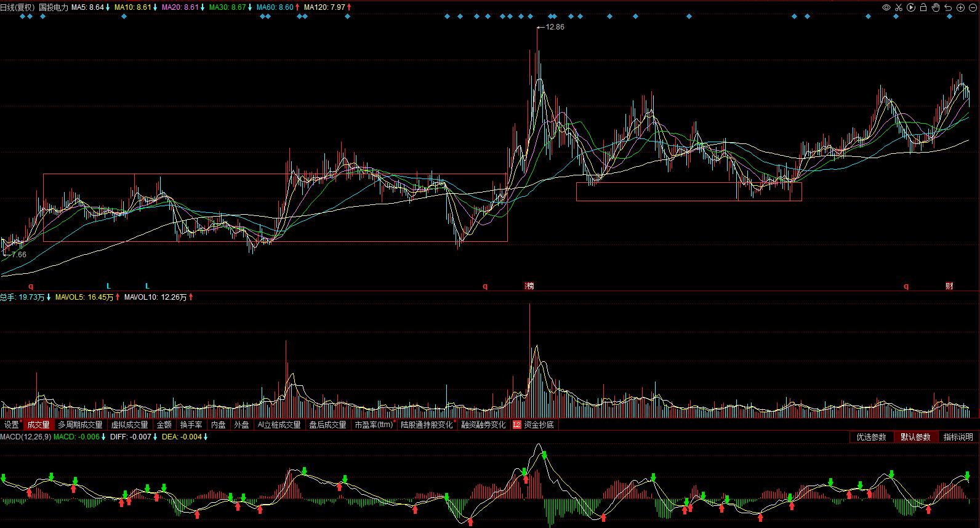Click the 财 marker on the chart's time axis
Image resolution: width=980 pixels, height=528 pixels.
[949, 286]
